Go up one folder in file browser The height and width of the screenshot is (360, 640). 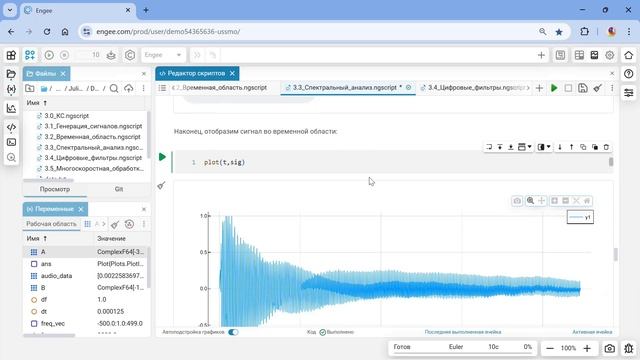point(30,89)
